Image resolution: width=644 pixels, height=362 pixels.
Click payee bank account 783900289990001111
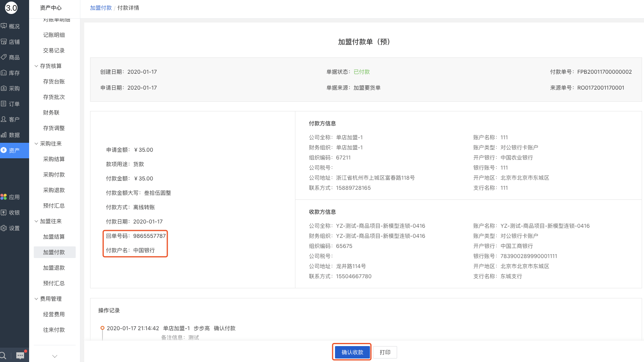(x=529, y=256)
